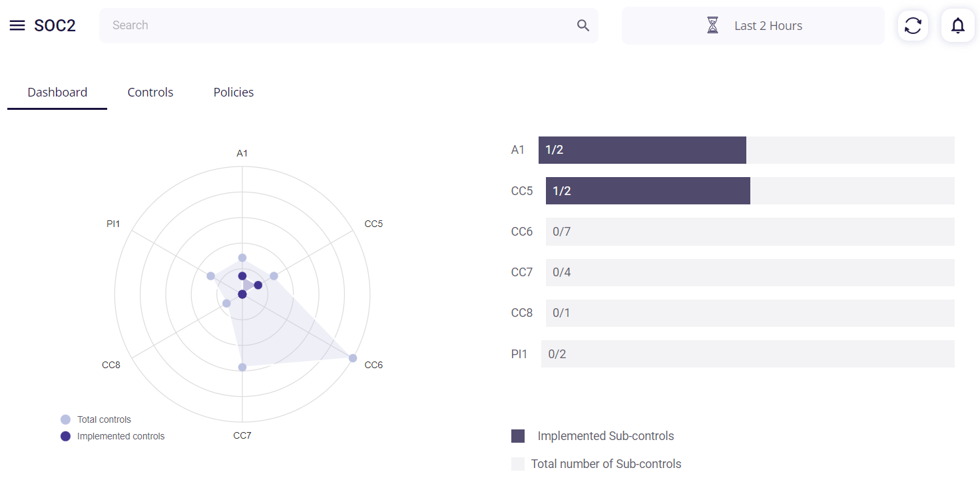Click into the Search field
Viewport: 980px width, 480px height.
349,25
